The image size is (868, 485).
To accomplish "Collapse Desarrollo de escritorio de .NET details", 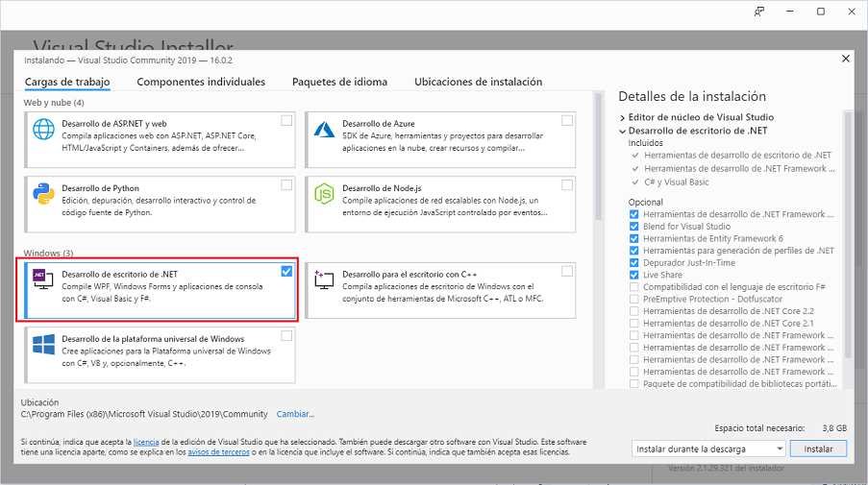I will [623, 131].
